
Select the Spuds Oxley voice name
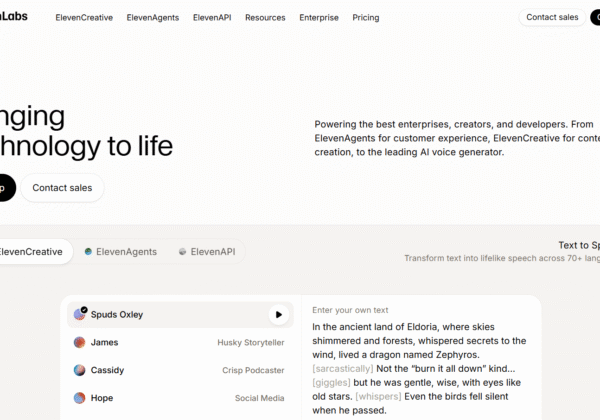click(117, 314)
